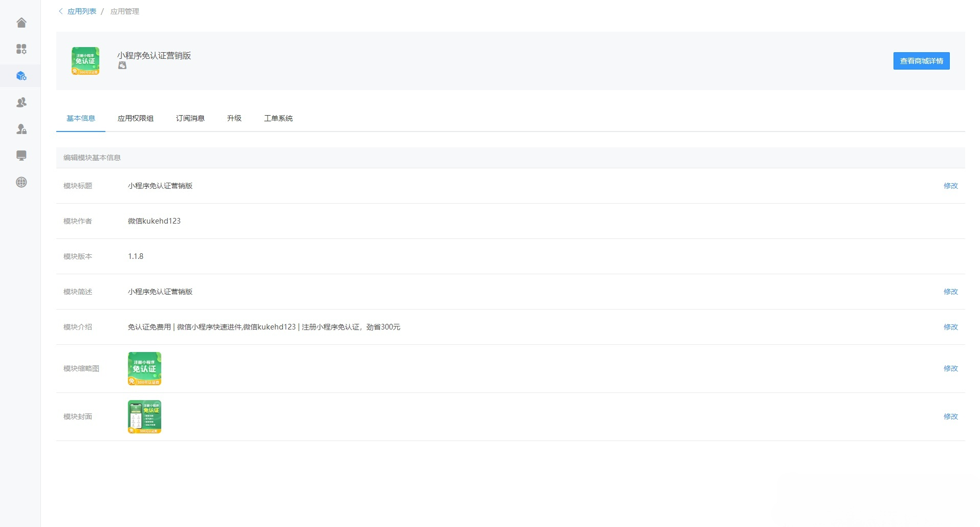Click 修改 next to 模块介绍
980x527 pixels.
(950, 327)
